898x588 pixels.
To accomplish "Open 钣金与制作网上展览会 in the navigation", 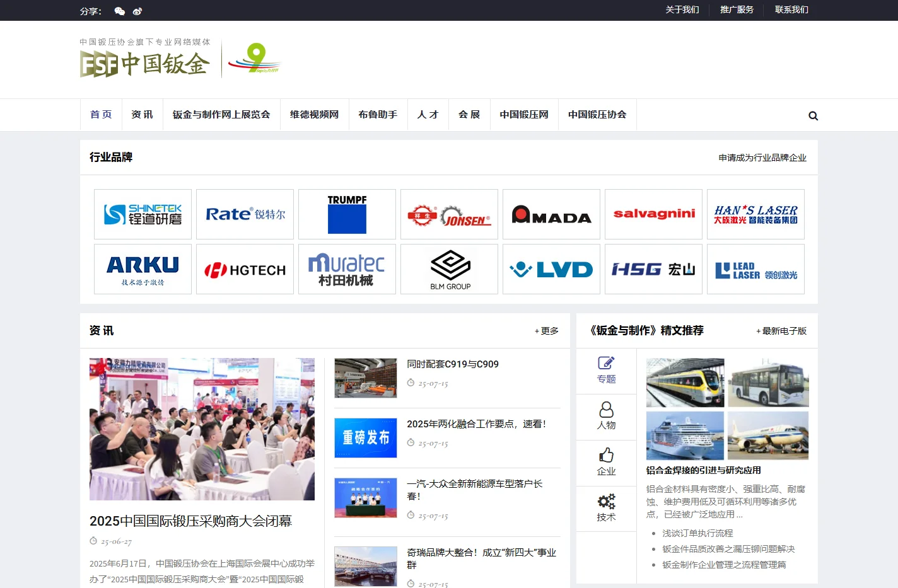I will coord(221,115).
